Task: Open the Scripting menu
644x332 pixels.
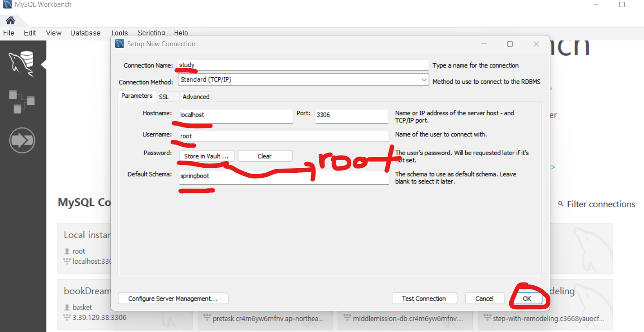Action: point(151,33)
